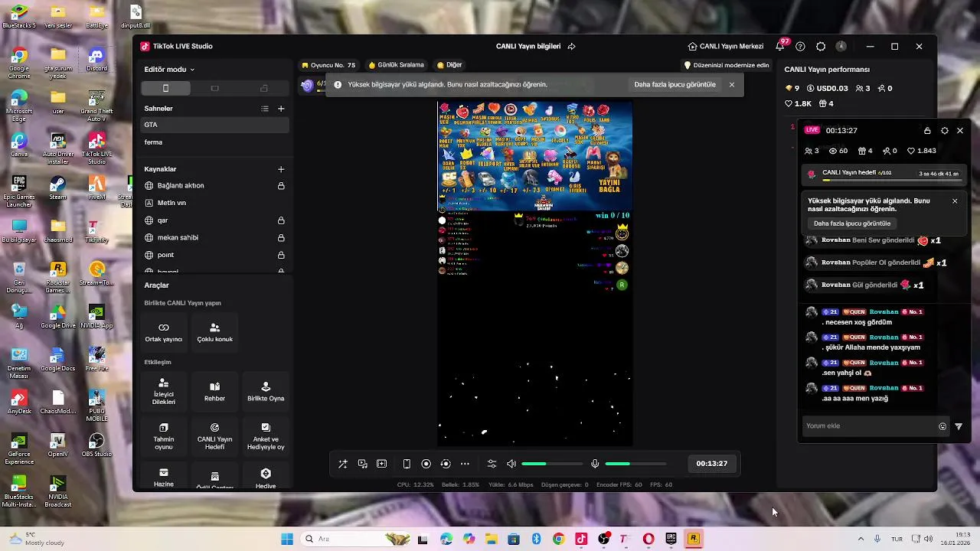This screenshot has width=980, height=551.
Task: Toggle lock on Bağlantı aktion source
Action: tap(281, 186)
